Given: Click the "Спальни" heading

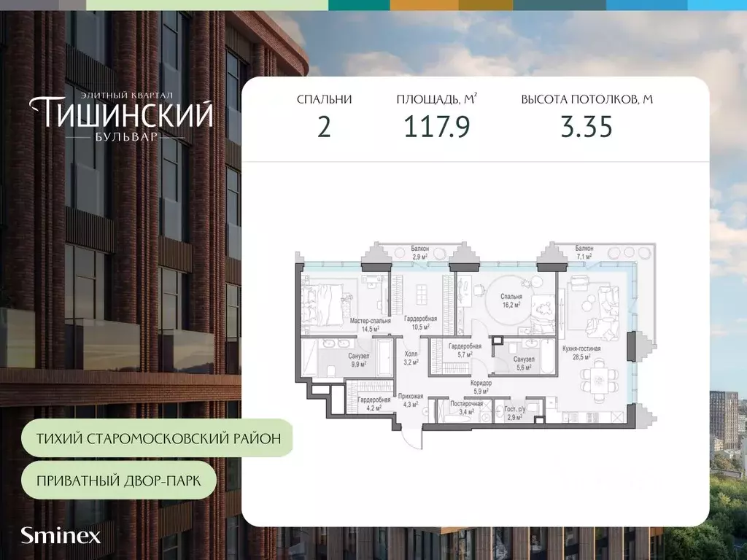Looking at the screenshot, I should click(325, 99).
